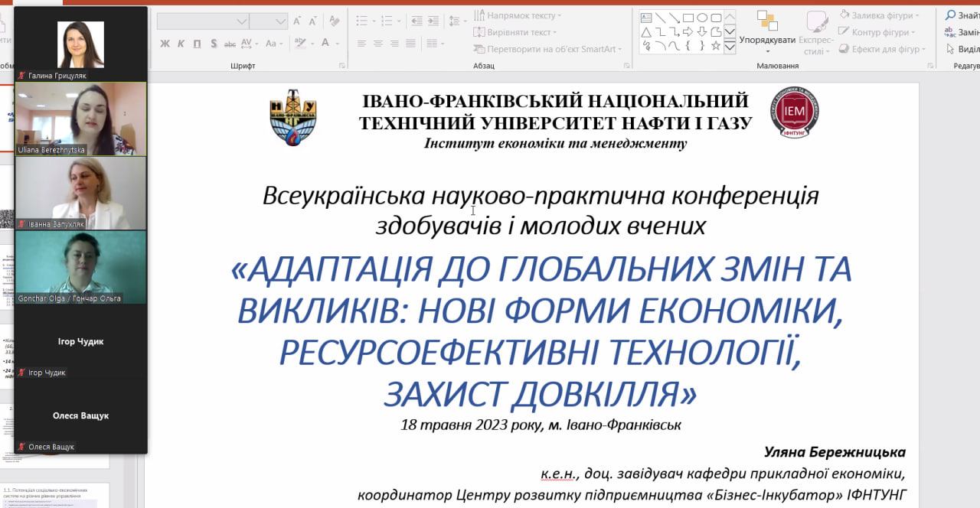The image size is (980, 508).
Task: Toggle the abc strikethrough formatting
Action: 229,44
